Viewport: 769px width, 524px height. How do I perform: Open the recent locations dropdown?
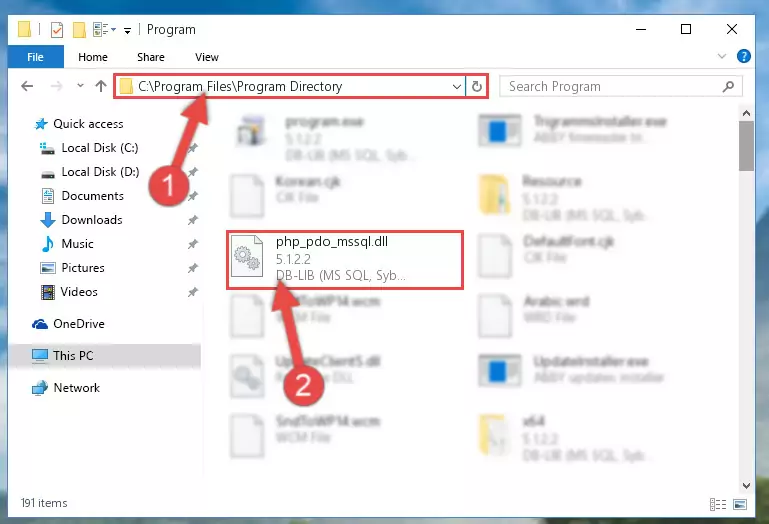click(80, 86)
